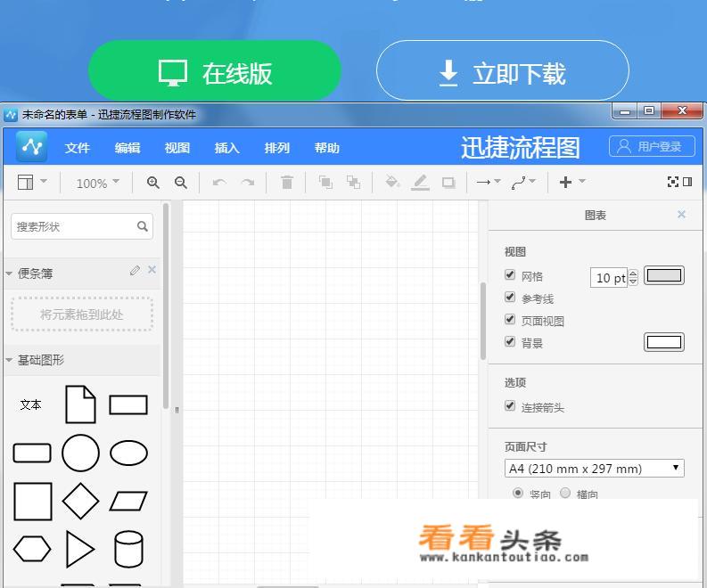Select the diamond shape
The width and height of the screenshot is (707, 588).
click(x=80, y=501)
